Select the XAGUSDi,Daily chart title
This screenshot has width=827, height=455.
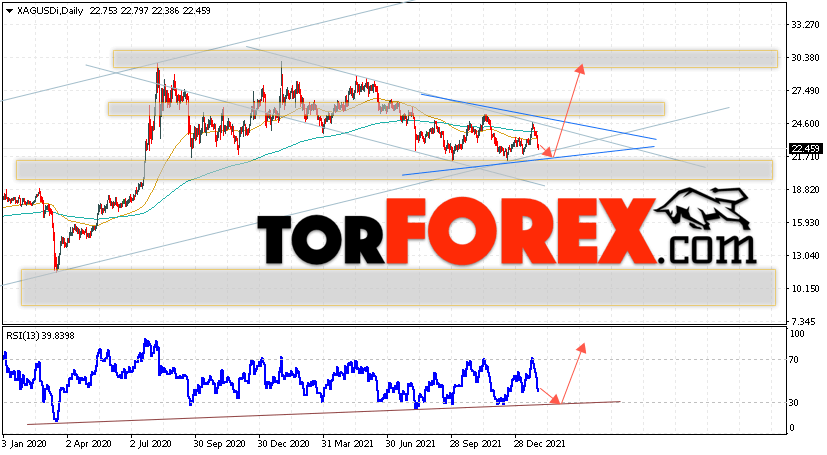50,11
